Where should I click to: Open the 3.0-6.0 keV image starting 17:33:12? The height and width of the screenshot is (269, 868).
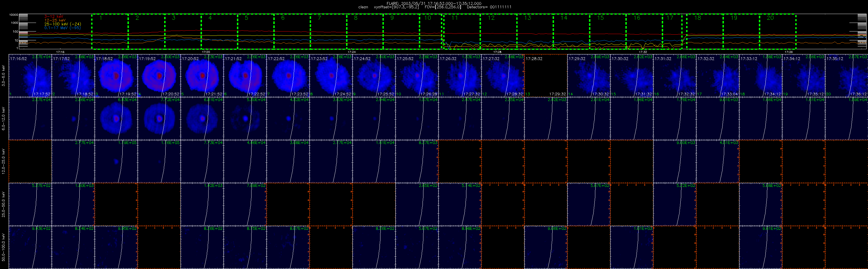click(761, 76)
